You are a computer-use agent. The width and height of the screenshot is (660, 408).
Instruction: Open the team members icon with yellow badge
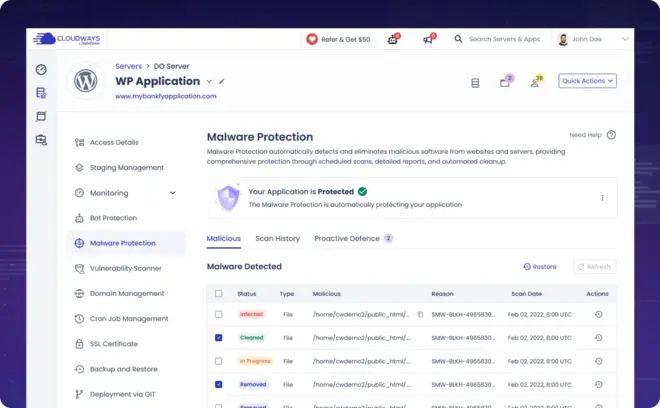[536, 81]
